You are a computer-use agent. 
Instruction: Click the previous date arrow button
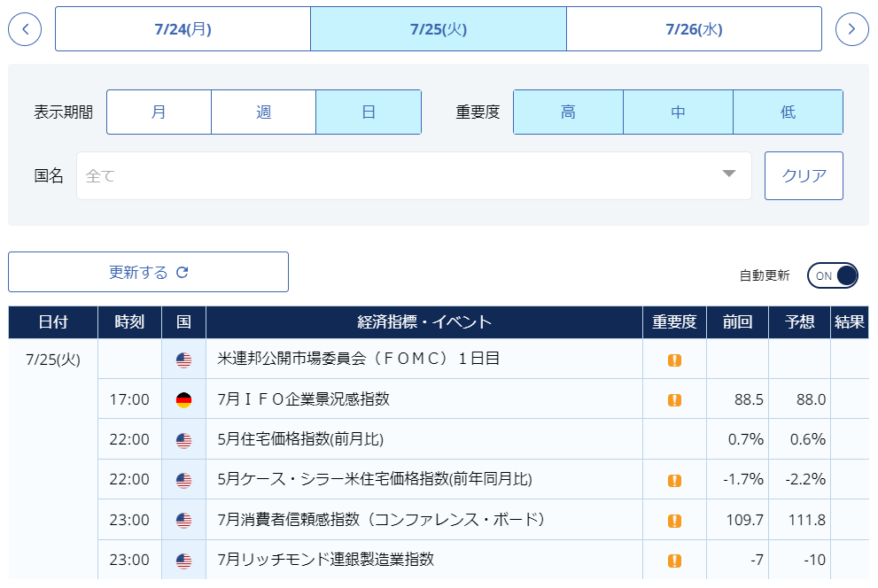point(25,29)
